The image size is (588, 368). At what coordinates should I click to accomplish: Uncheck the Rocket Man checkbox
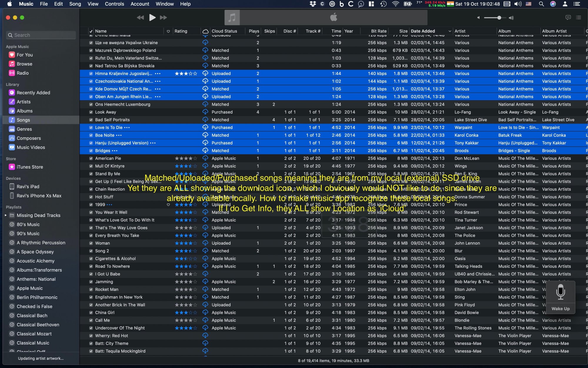(x=91, y=289)
